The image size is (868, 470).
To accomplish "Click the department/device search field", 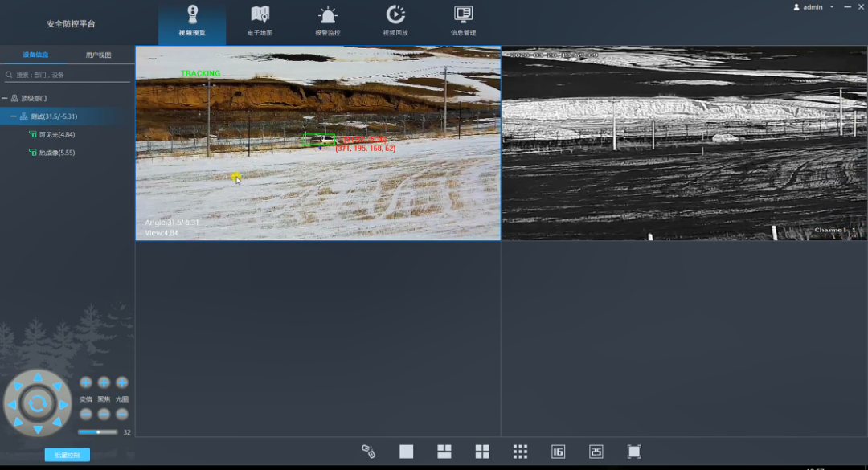I will (68, 75).
